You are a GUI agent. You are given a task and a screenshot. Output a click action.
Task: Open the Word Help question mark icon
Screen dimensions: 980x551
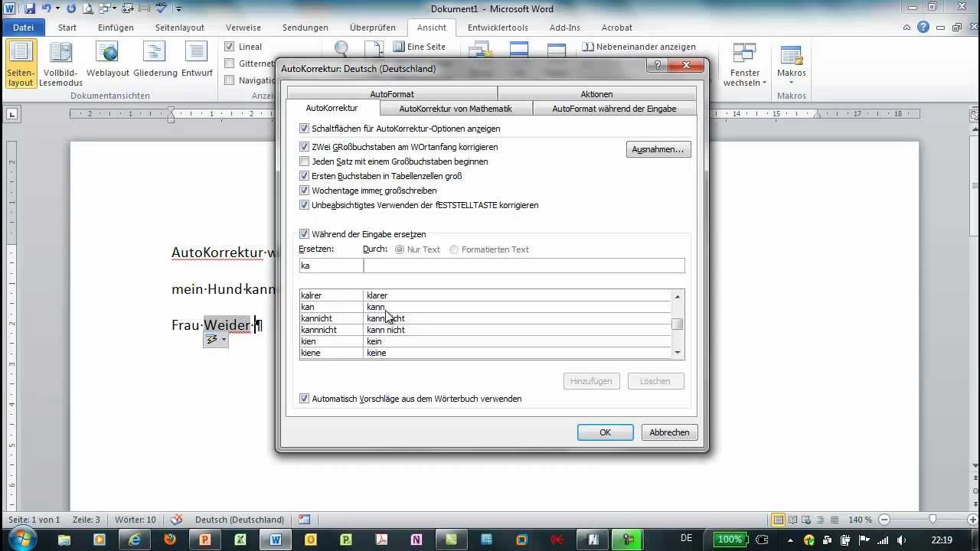click(923, 28)
